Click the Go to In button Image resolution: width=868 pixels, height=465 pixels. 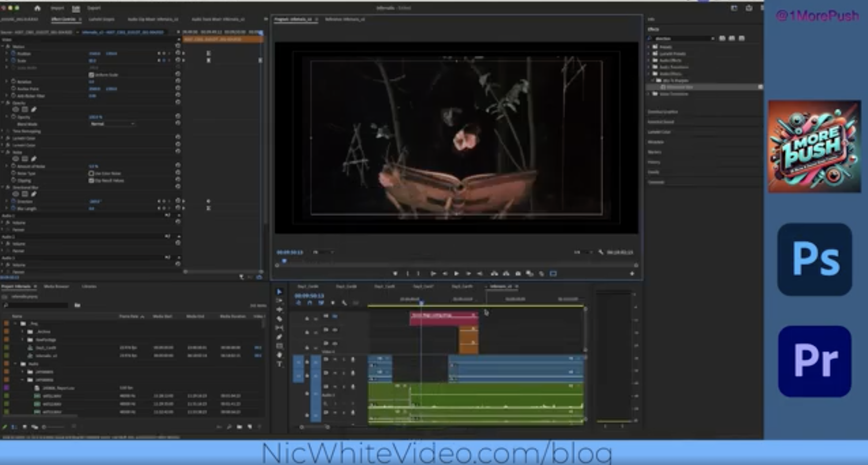pyautogui.click(x=433, y=274)
